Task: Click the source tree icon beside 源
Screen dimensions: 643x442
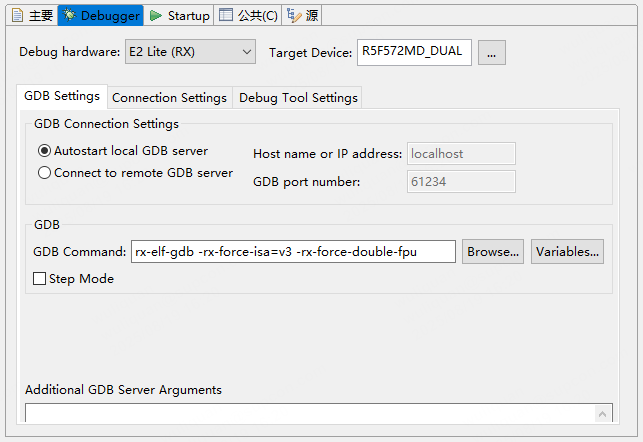Action: point(294,16)
